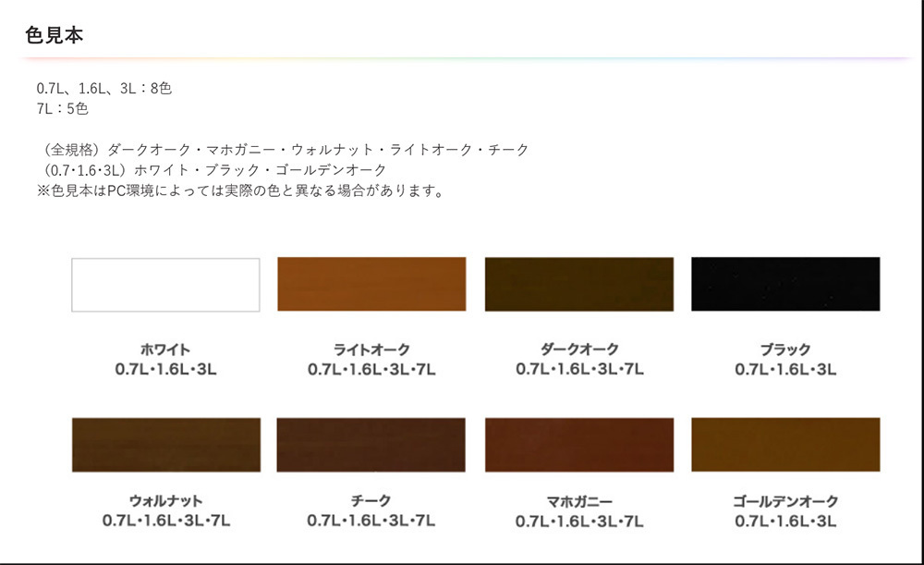
Task: Click the 色見本 section heading
Action: 55,36
